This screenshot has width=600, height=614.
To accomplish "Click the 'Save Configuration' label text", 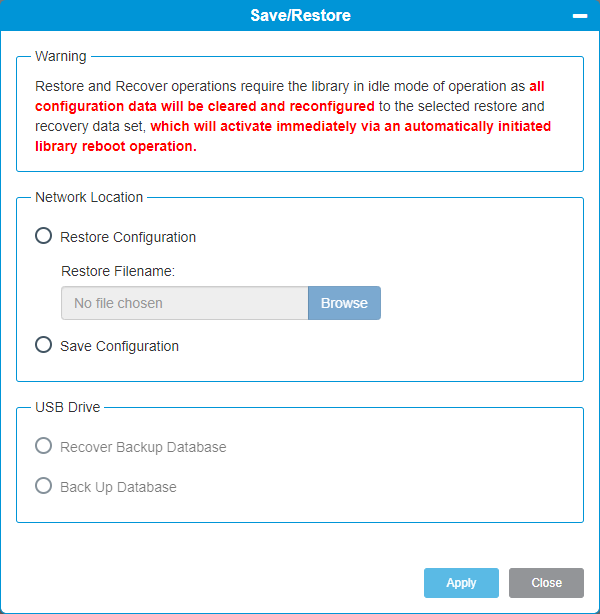I will 119,346.
